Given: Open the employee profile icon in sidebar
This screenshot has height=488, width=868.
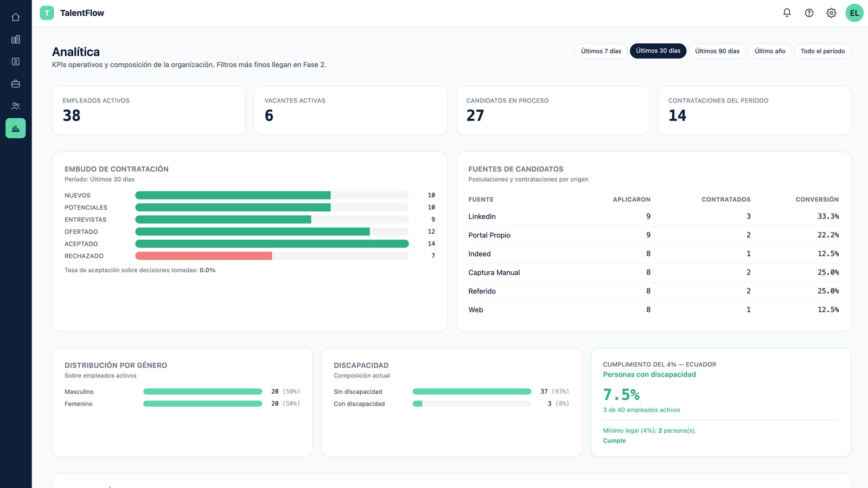Looking at the screenshot, I should click(x=16, y=62).
